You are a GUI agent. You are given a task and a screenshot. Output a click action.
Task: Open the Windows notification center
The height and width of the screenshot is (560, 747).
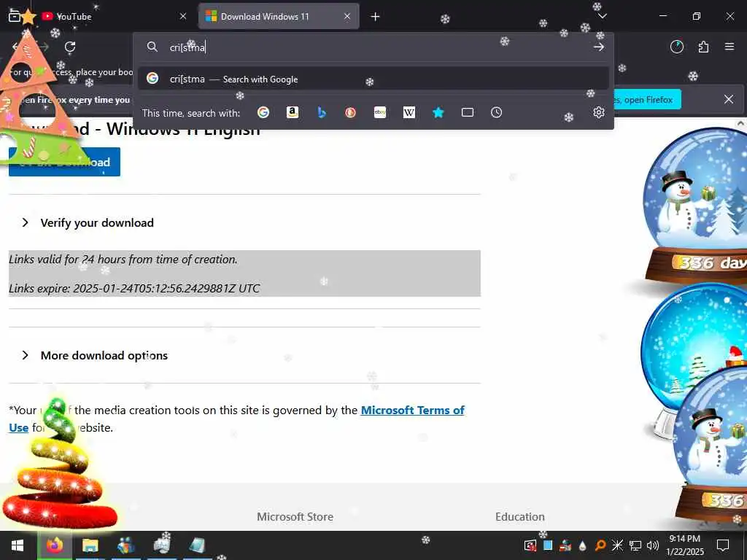pyautogui.click(x=723, y=545)
